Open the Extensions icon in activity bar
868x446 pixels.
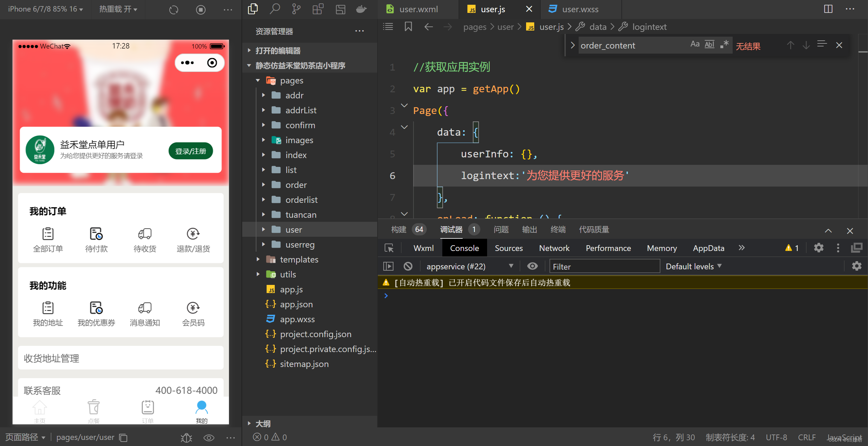click(318, 9)
